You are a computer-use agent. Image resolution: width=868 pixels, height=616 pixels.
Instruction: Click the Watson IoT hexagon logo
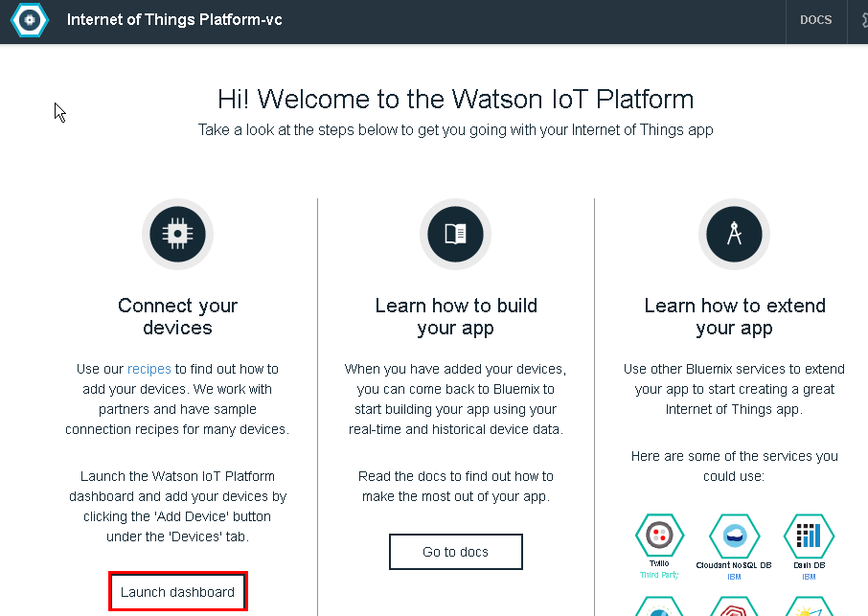[30, 20]
